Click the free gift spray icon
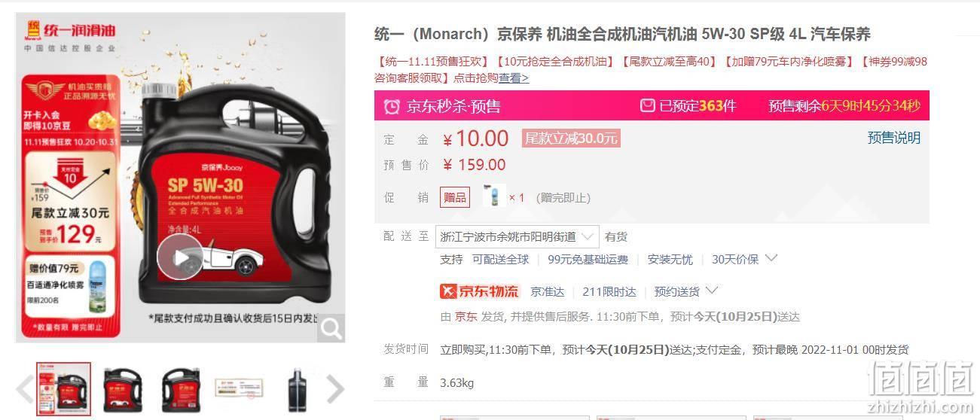Image resolution: width=980 pixels, height=420 pixels. coord(493,197)
